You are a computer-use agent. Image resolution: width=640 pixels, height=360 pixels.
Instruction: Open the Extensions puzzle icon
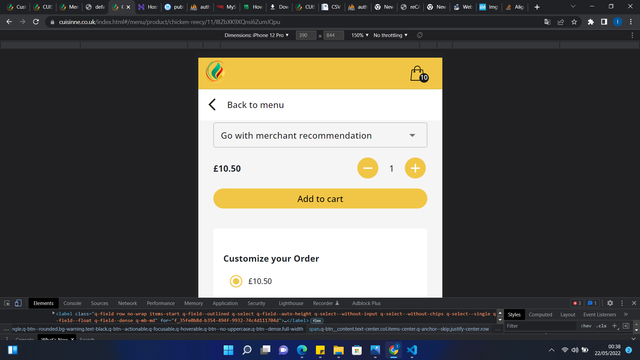pos(591,22)
